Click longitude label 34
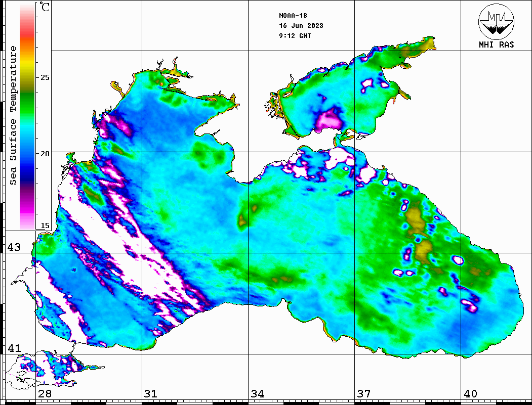The height and width of the screenshot is (405, 532). tap(258, 394)
